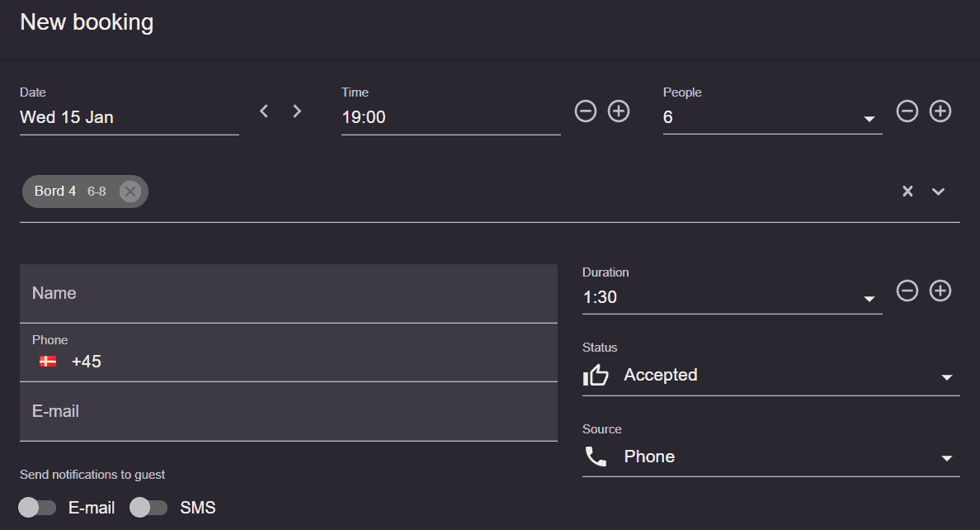
Task: Click the thumbs-up Status icon
Action: 596,374
